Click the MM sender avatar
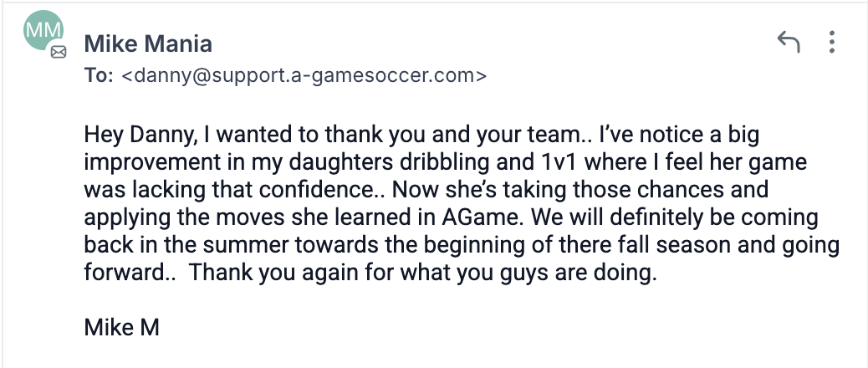This screenshot has height=368, width=868. 43,30
